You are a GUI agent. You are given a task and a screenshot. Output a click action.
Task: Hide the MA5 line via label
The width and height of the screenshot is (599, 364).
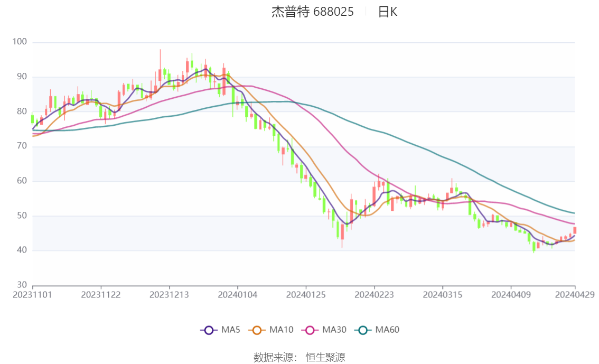click(x=231, y=330)
